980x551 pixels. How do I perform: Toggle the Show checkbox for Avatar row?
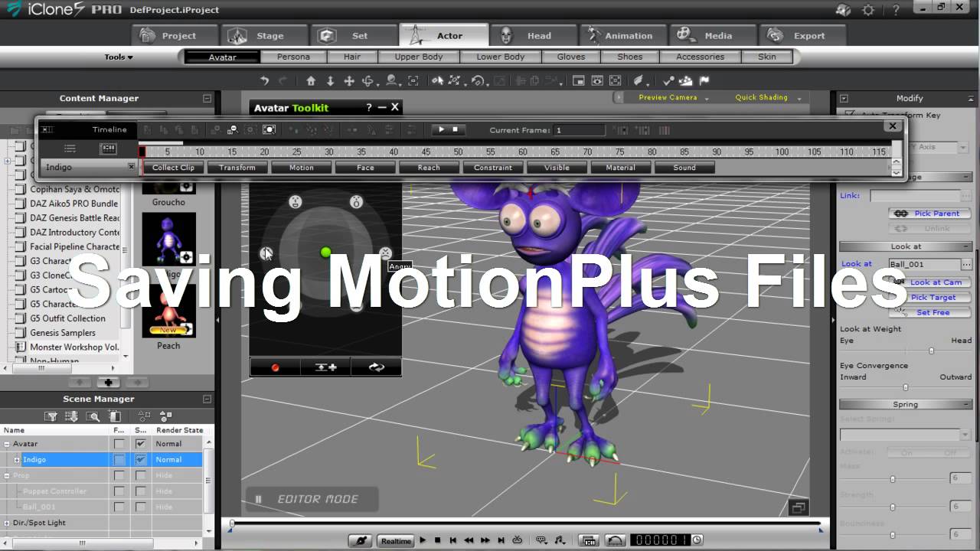(140, 444)
